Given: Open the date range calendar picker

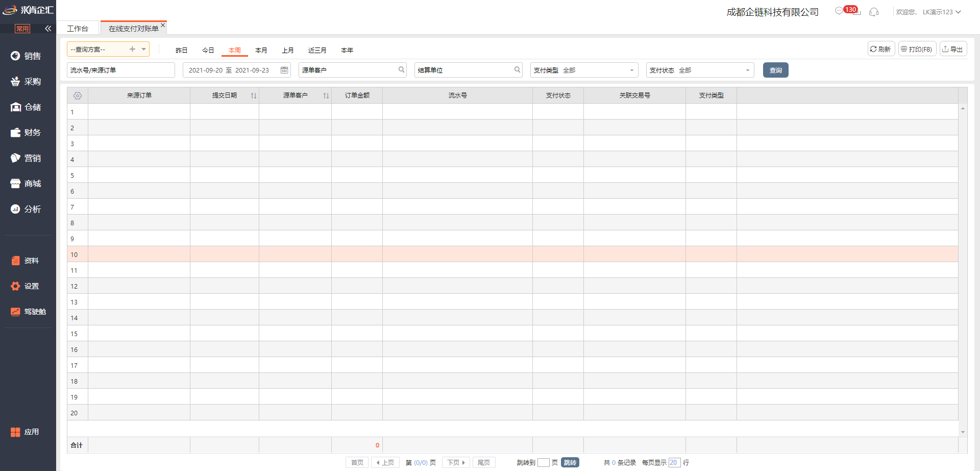Looking at the screenshot, I should [284, 70].
